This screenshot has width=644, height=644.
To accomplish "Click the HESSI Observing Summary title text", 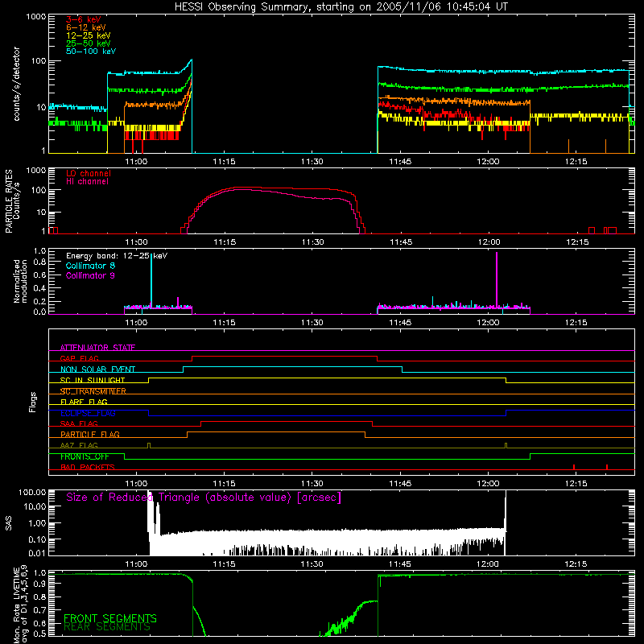I will pos(341,7).
